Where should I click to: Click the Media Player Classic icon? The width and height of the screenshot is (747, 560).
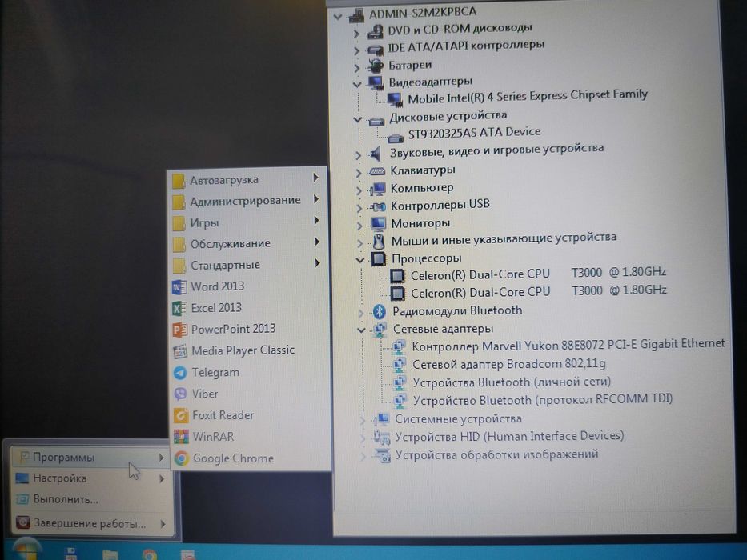click(x=180, y=351)
